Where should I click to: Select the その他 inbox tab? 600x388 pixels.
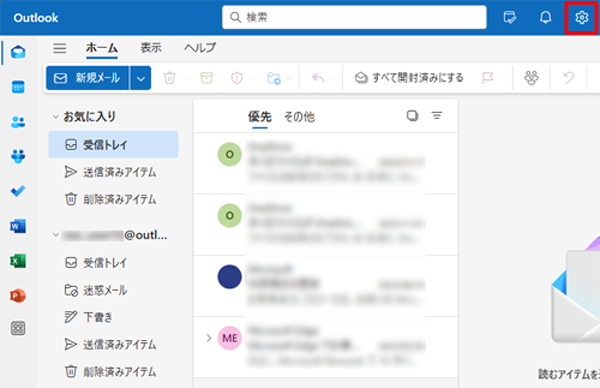coord(299,117)
